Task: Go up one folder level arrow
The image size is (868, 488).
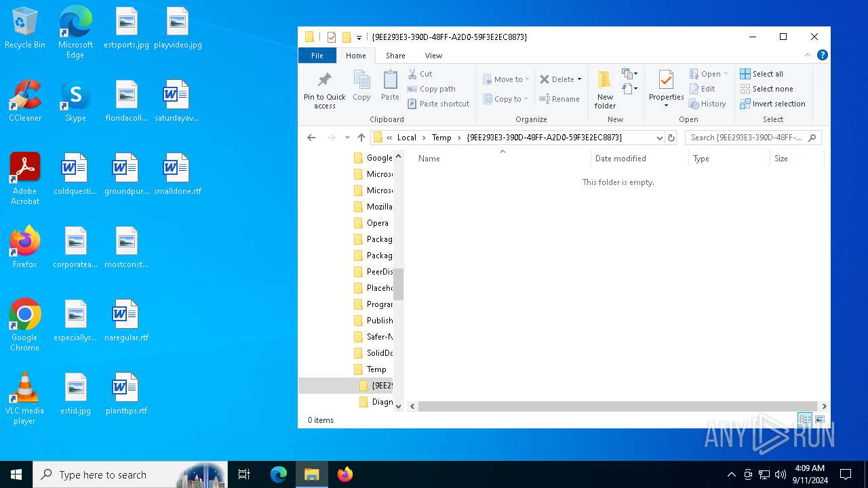Action: click(x=361, y=138)
